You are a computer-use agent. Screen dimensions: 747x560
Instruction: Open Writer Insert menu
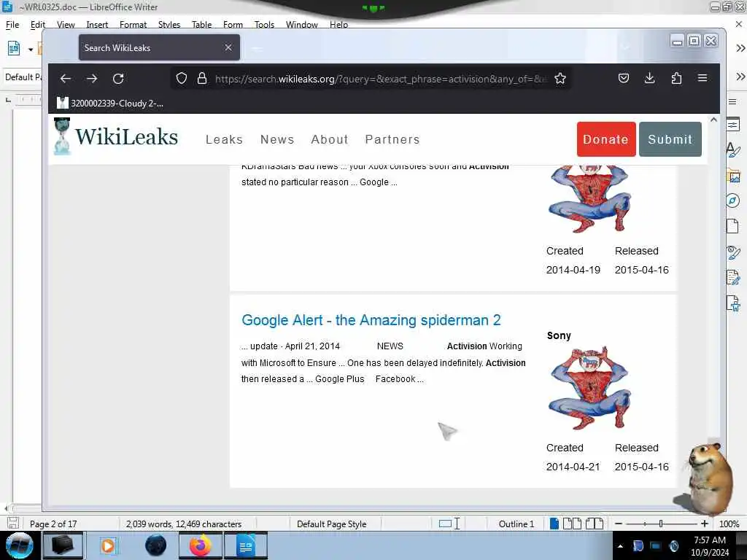(x=97, y=24)
